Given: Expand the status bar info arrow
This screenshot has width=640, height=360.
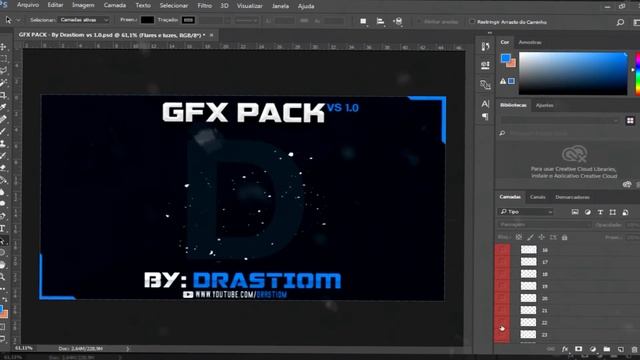Looking at the screenshot, I should 127,349.
